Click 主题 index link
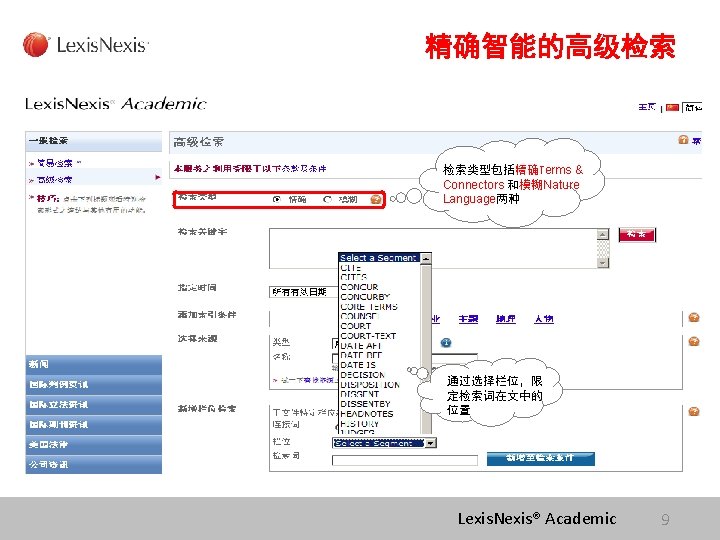This screenshot has height=540, width=720. tap(468, 319)
